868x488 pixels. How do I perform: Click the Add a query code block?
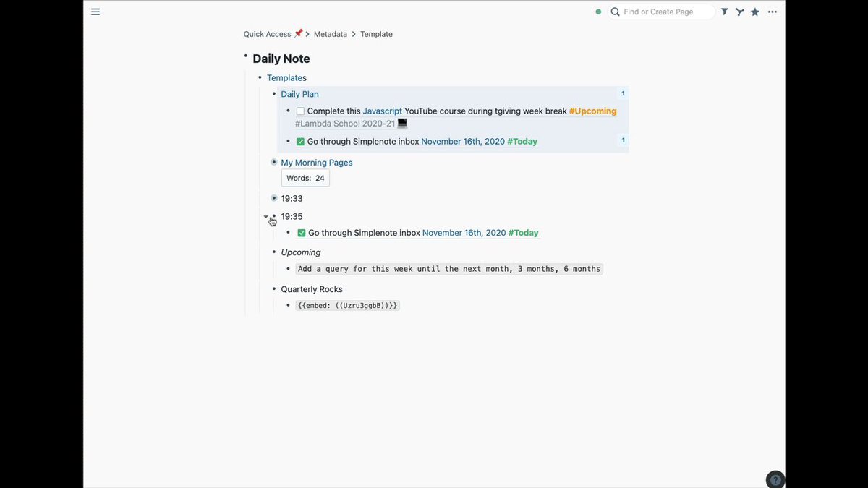(449, 269)
